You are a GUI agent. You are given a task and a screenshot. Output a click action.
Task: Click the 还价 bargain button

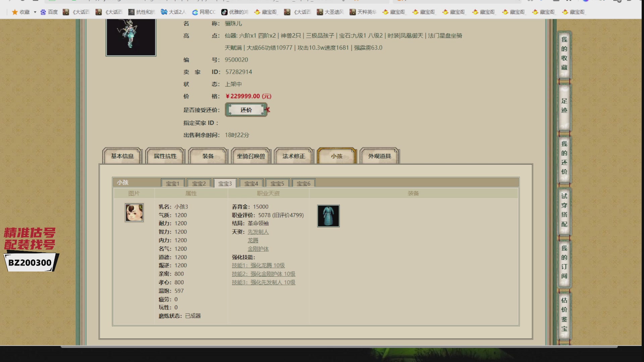click(246, 110)
